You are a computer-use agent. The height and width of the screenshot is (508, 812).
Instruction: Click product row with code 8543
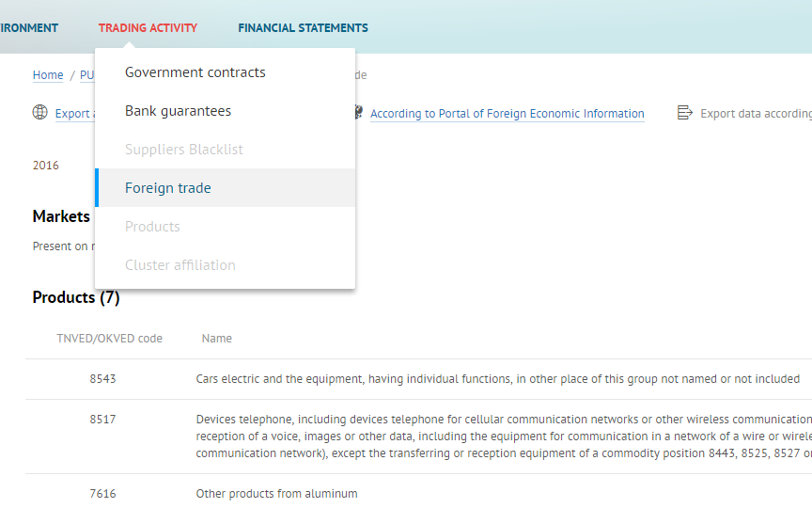(x=418, y=379)
